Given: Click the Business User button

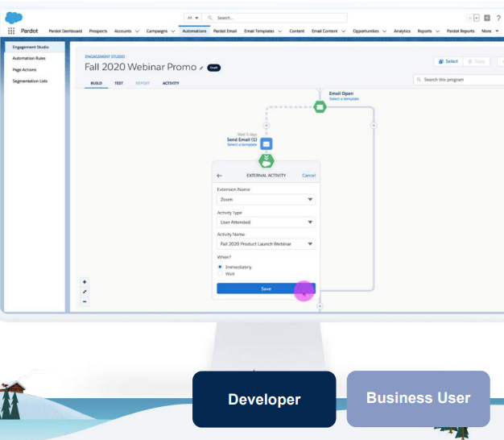Looking at the screenshot, I should (x=419, y=399).
